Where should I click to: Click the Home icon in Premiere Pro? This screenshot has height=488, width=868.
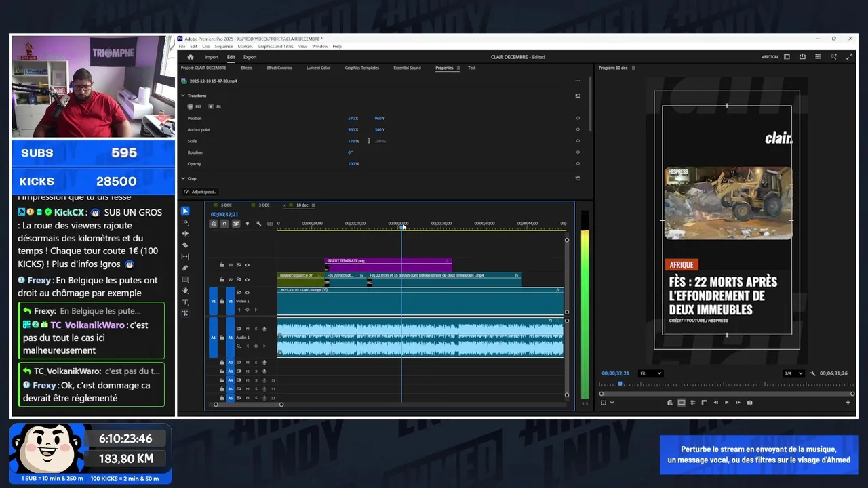[x=191, y=57]
